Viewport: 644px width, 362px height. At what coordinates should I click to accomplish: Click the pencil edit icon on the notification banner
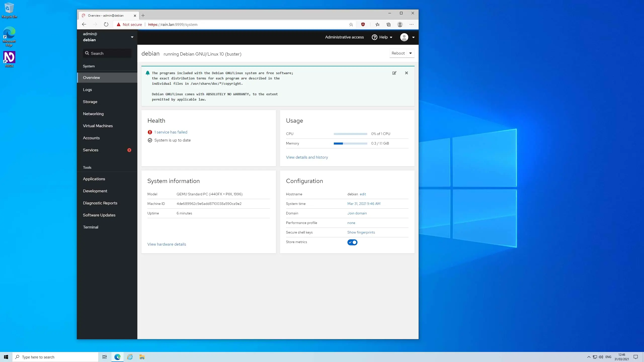pyautogui.click(x=394, y=73)
